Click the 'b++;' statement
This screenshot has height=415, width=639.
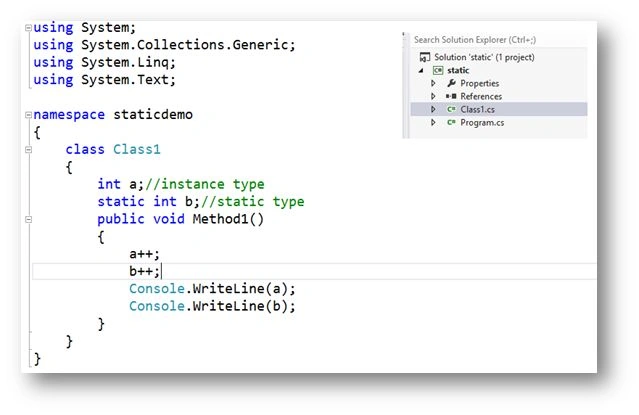click(x=144, y=272)
